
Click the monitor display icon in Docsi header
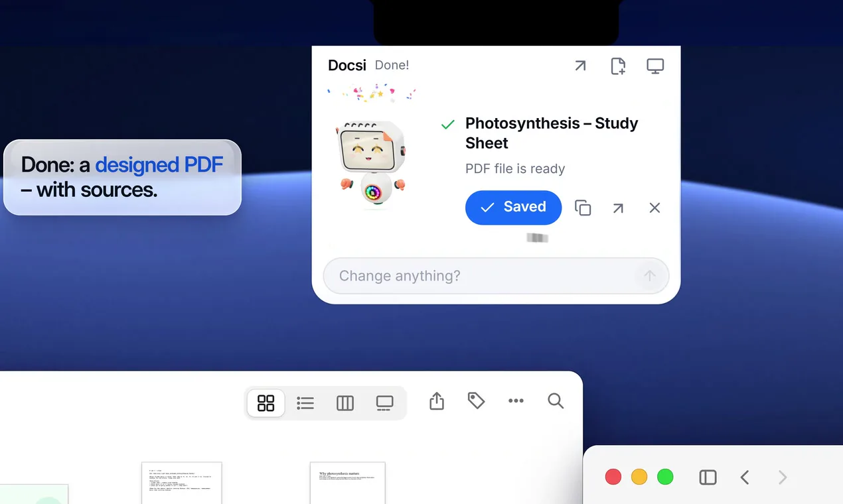point(655,66)
